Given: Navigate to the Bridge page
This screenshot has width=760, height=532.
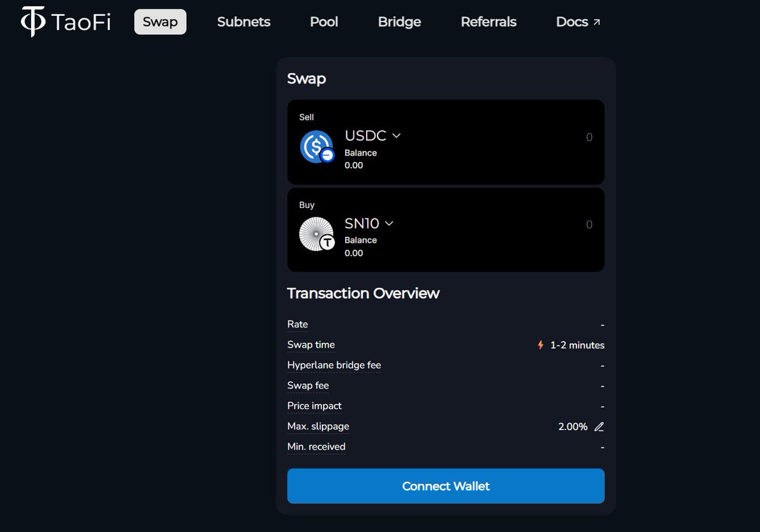Looking at the screenshot, I should [x=400, y=22].
